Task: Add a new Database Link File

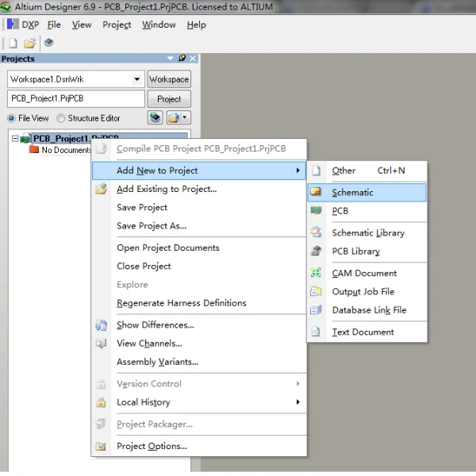Action: pyautogui.click(x=367, y=310)
